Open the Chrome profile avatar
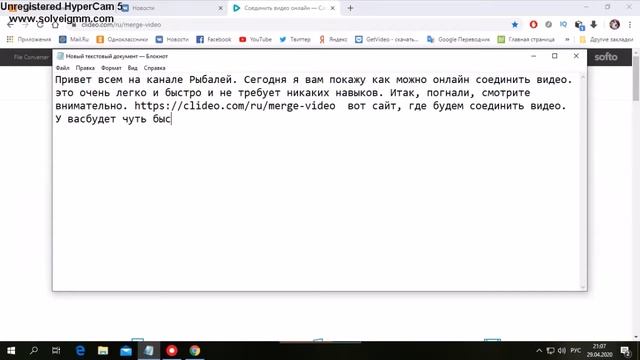The width and height of the screenshot is (640, 360). pyautogui.click(x=614, y=24)
